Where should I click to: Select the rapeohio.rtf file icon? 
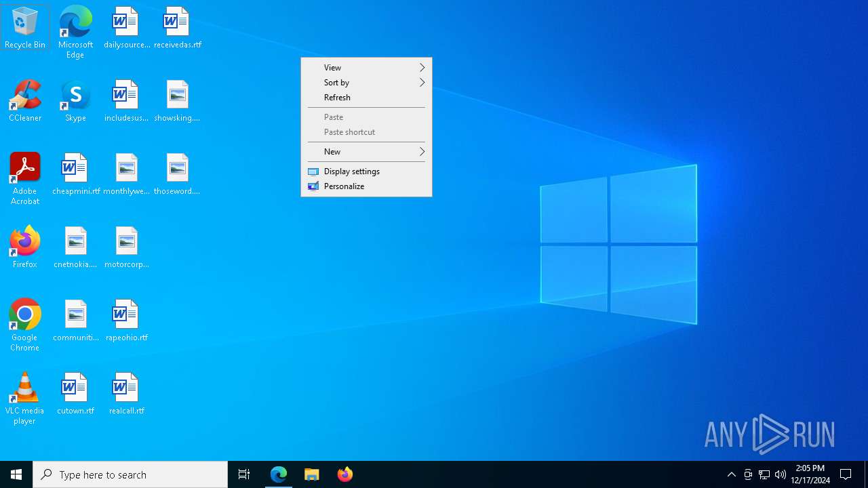click(126, 320)
